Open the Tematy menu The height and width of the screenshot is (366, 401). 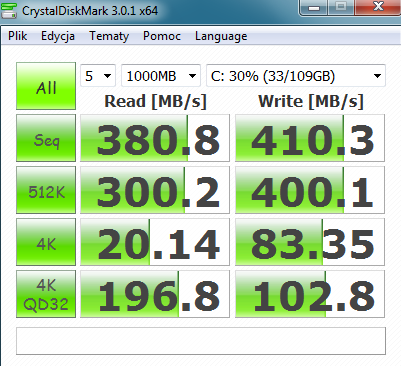coord(109,36)
